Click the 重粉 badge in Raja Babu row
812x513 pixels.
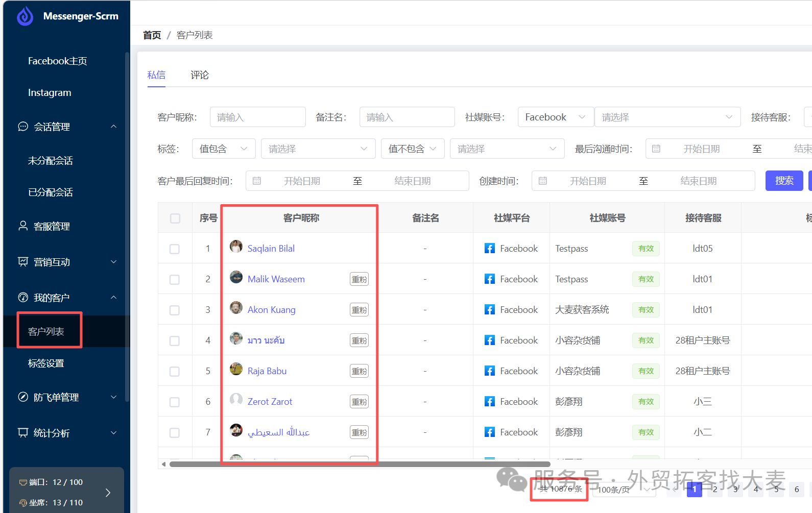(x=360, y=371)
